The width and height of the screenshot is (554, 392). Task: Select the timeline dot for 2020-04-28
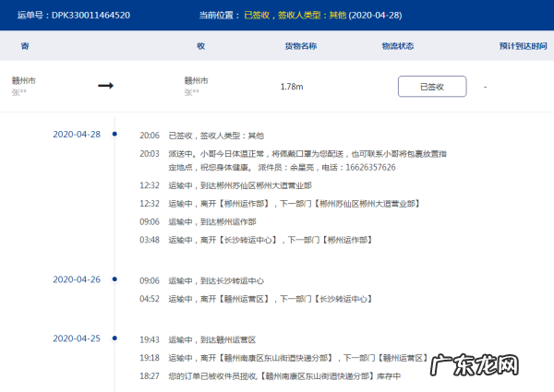[114, 134]
